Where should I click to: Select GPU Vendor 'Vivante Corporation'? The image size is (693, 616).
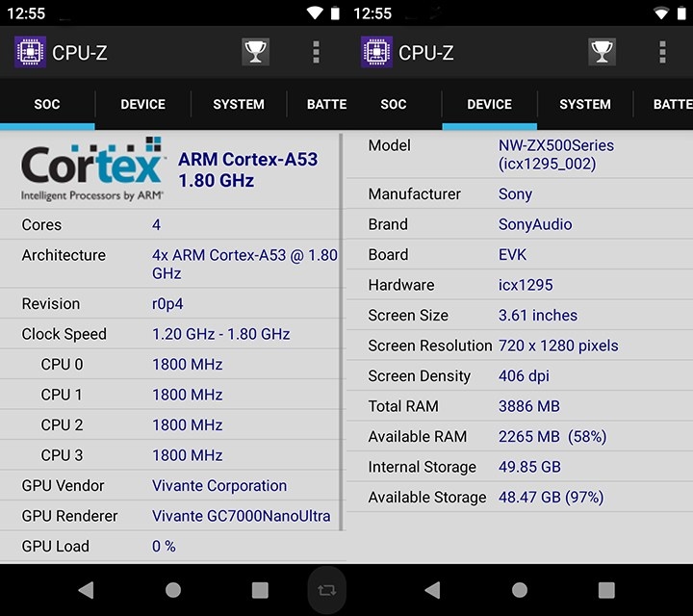pyautogui.click(x=219, y=486)
